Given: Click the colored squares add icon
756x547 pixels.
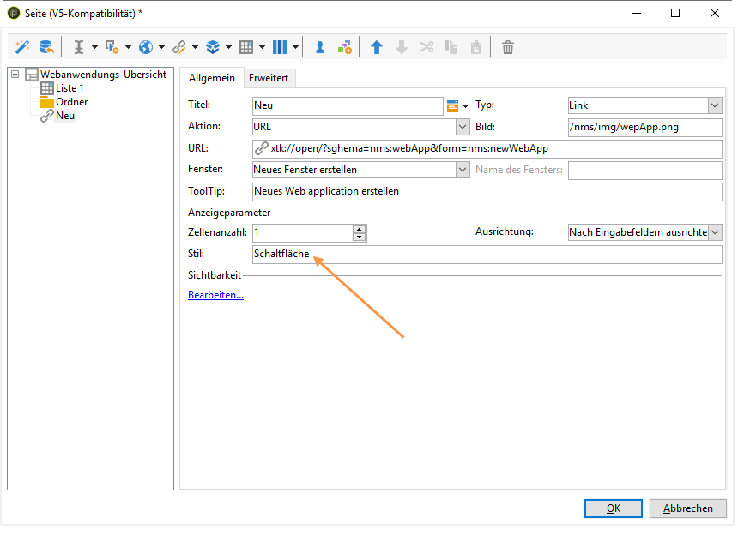Looking at the screenshot, I should coord(344,47).
